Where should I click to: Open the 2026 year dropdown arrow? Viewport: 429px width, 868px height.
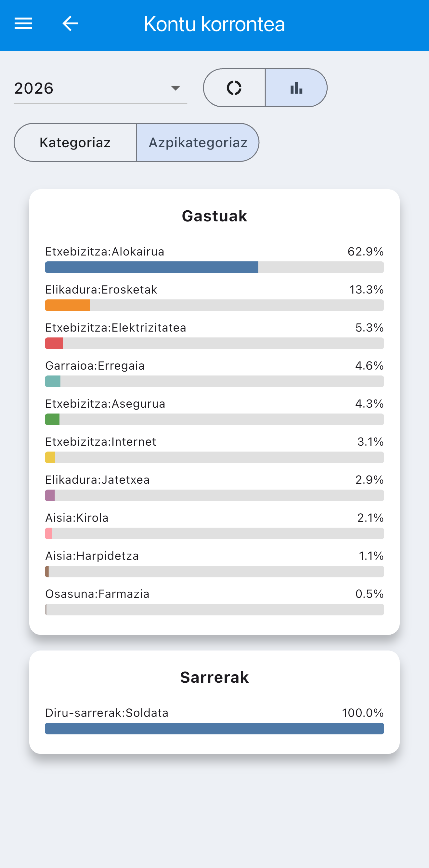[x=175, y=88]
